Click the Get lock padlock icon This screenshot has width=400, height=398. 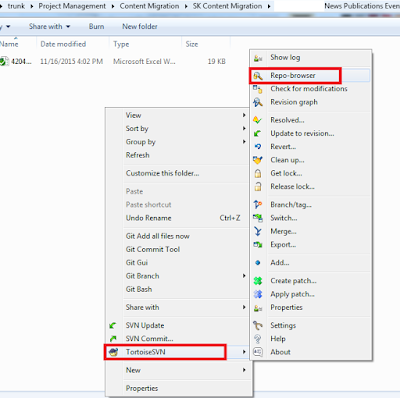[x=258, y=173]
